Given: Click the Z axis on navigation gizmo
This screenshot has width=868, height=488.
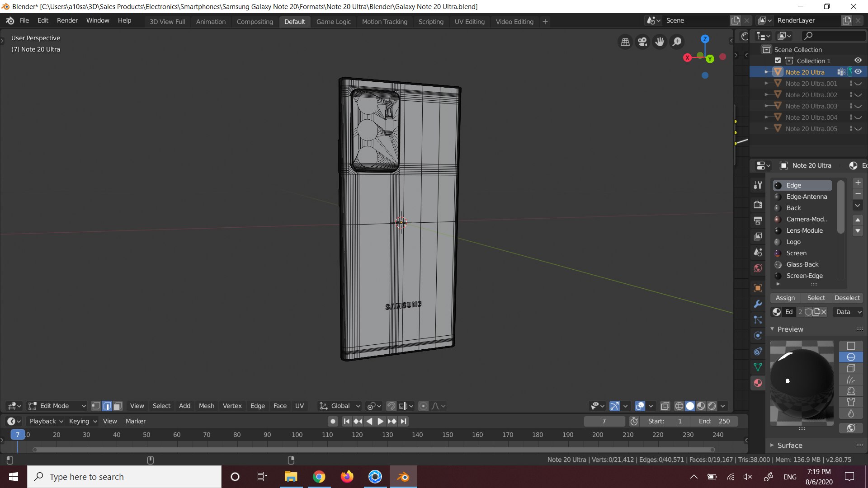Looking at the screenshot, I should (x=705, y=39).
